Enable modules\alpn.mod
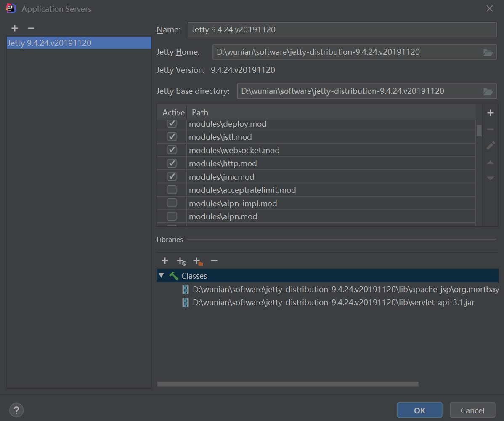The width and height of the screenshot is (504, 421). pyautogui.click(x=172, y=216)
